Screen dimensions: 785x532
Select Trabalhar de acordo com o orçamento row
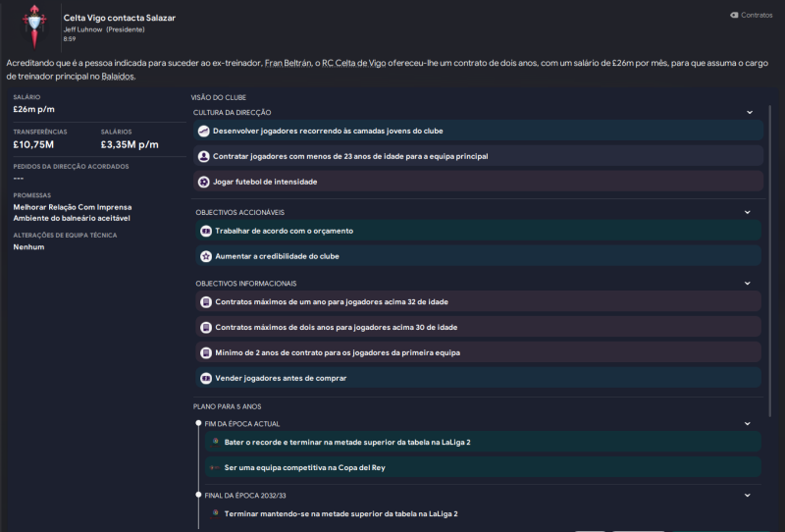click(478, 231)
